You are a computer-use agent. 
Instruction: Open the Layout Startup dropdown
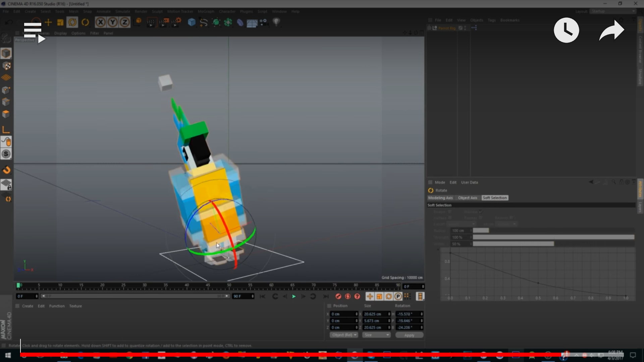613,11
